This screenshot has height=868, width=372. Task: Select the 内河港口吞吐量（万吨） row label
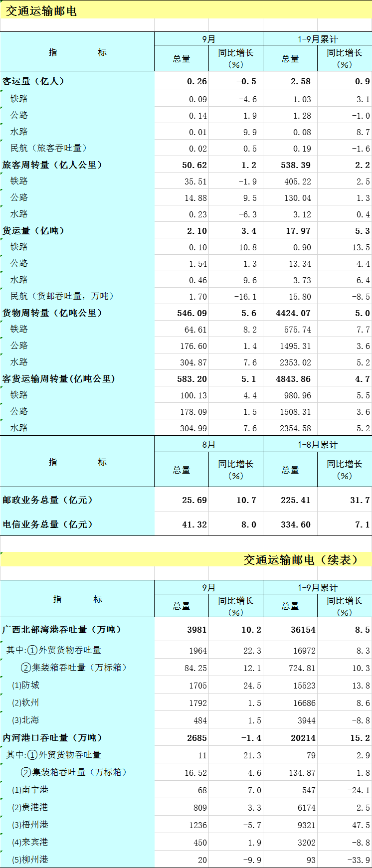point(52,738)
